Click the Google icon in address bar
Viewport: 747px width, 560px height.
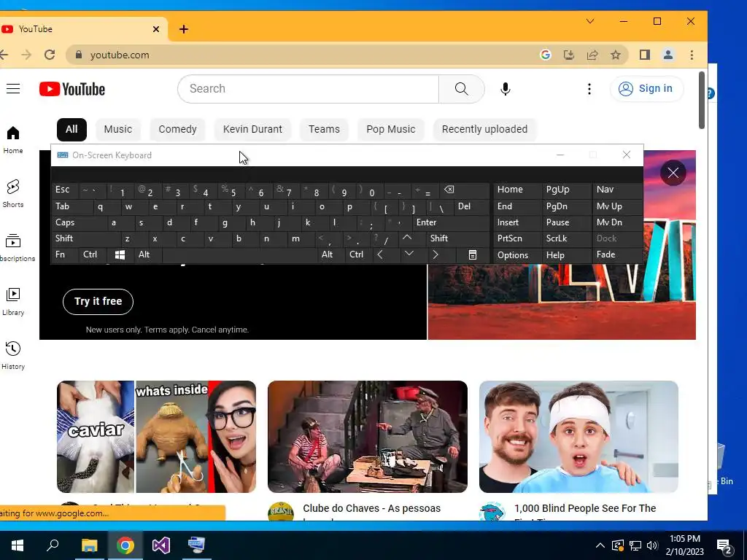[x=546, y=55]
